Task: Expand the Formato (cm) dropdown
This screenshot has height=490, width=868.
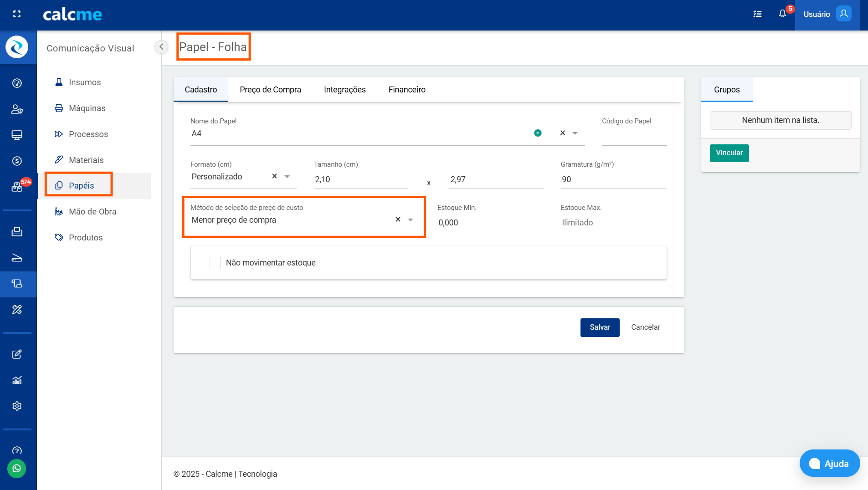Action: click(287, 177)
